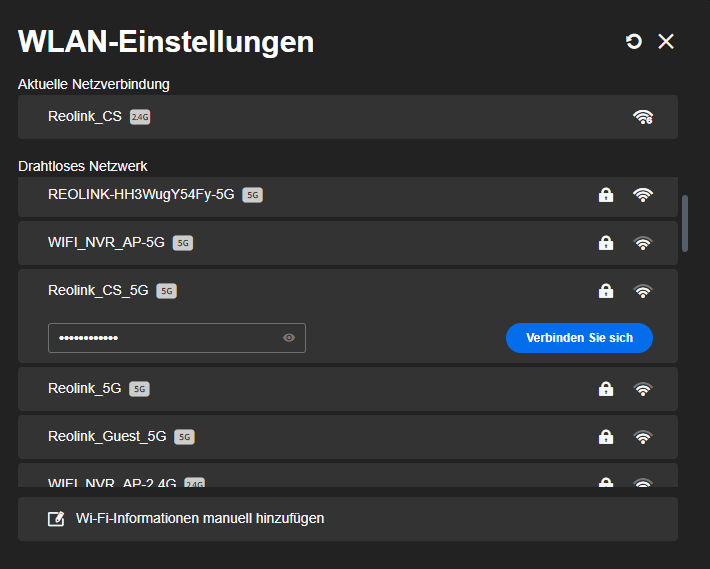The image size is (710, 569).
Task: Click the 2.4G badge next to Reolink_CS
Action: pyautogui.click(x=140, y=117)
